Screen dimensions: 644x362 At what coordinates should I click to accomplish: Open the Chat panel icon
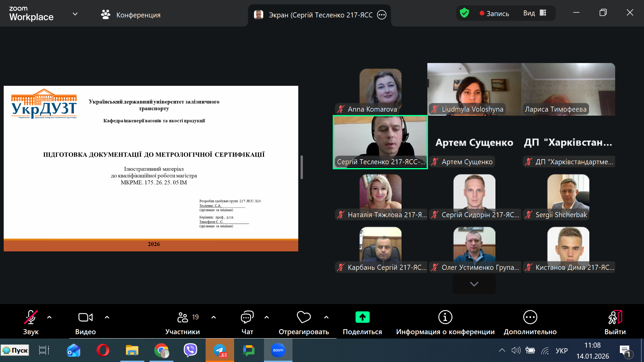(x=247, y=317)
